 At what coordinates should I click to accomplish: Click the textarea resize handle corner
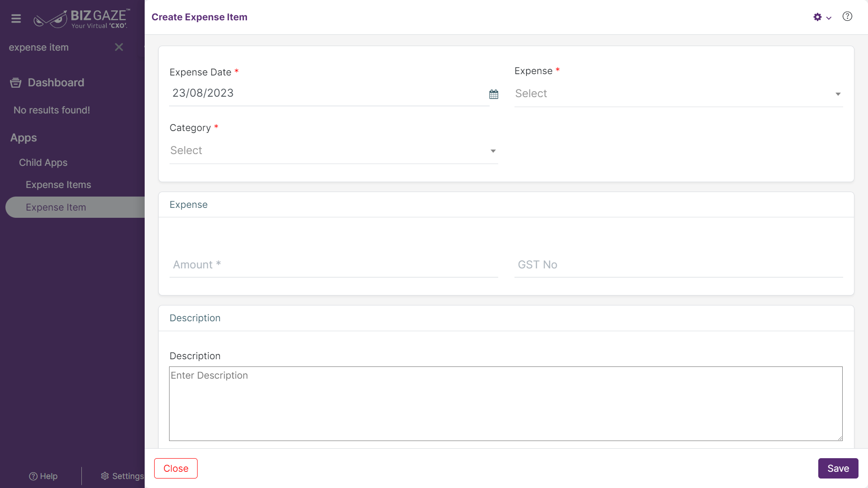tap(840, 438)
